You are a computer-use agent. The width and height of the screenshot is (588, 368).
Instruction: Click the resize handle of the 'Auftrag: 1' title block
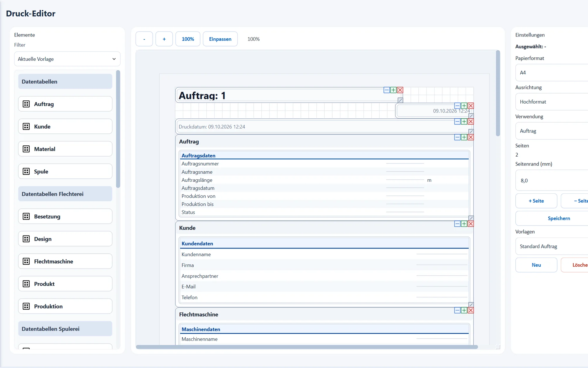[x=400, y=100]
